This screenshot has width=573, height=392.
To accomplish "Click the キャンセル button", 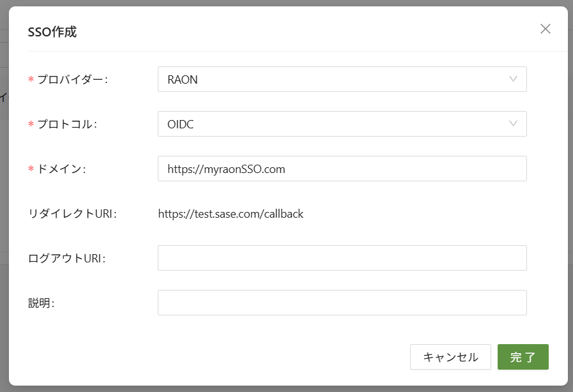I will [450, 357].
